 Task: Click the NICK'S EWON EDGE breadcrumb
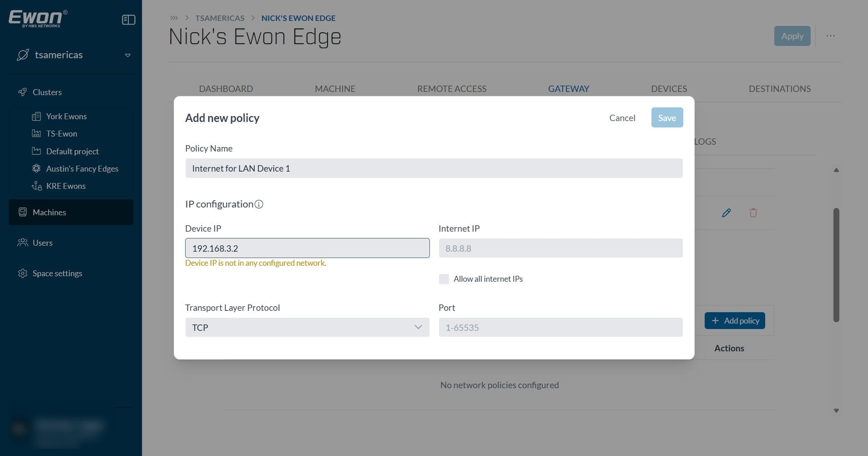pyautogui.click(x=298, y=18)
